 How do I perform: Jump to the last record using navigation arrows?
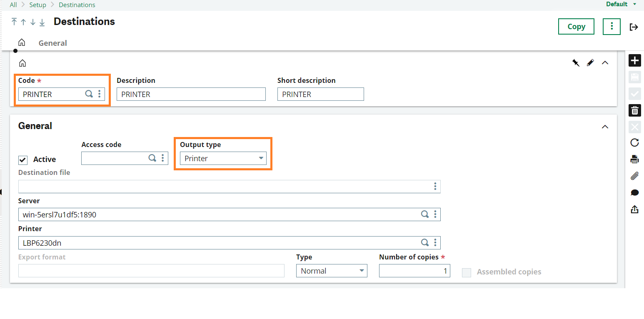(42, 22)
